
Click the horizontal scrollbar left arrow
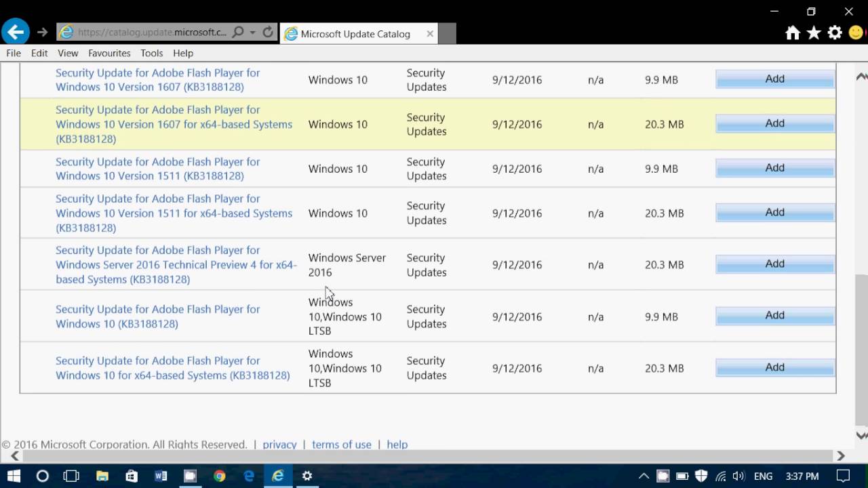pyautogui.click(x=16, y=456)
